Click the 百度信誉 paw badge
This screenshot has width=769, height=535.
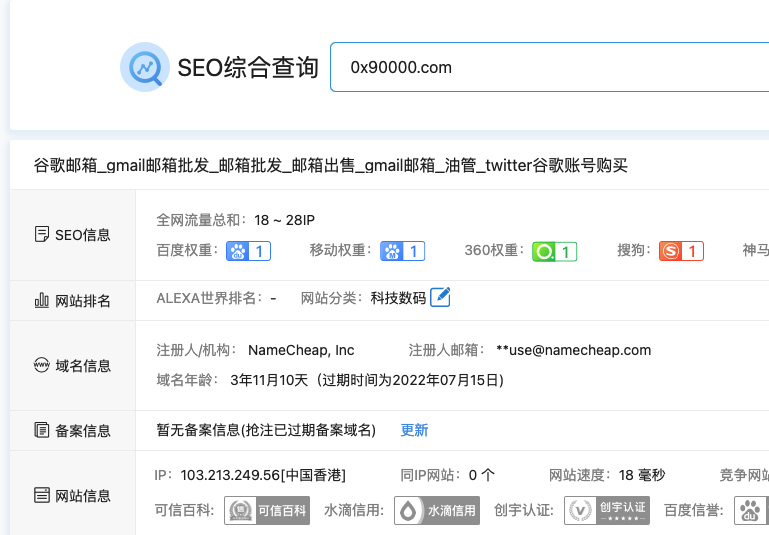tap(751, 510)
